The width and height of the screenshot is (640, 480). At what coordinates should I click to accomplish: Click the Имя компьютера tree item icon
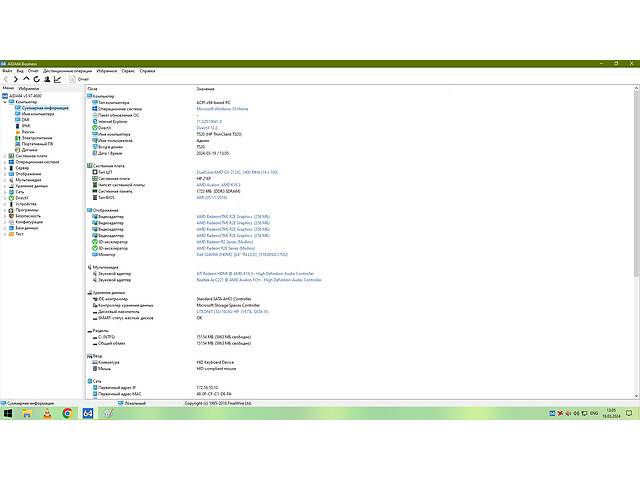pyautogui.click(x=18, y=114)
